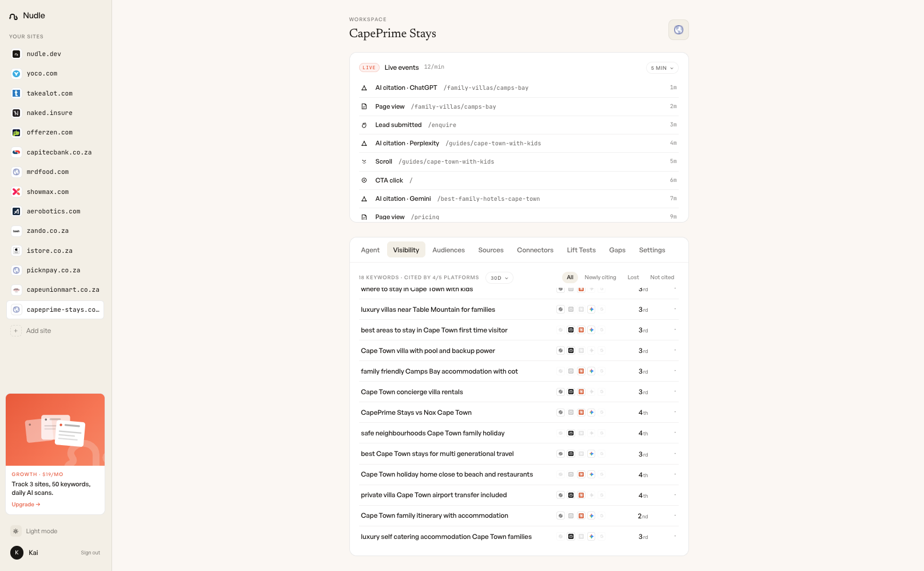The height and width of the screenshot is (571, 924).
Task: Click orange Claude icon in CapePrime vs Nox row
Action: [582, 413]
